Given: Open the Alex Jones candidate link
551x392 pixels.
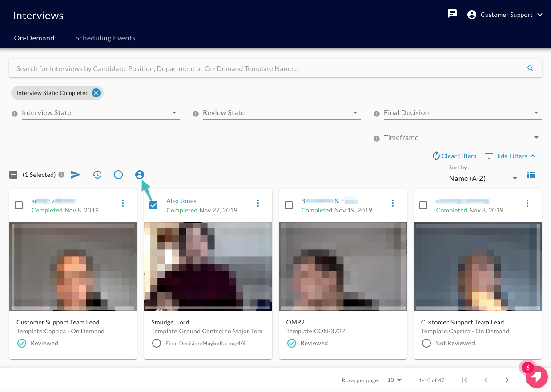Looking at the screenshot, I should point(181,201).
